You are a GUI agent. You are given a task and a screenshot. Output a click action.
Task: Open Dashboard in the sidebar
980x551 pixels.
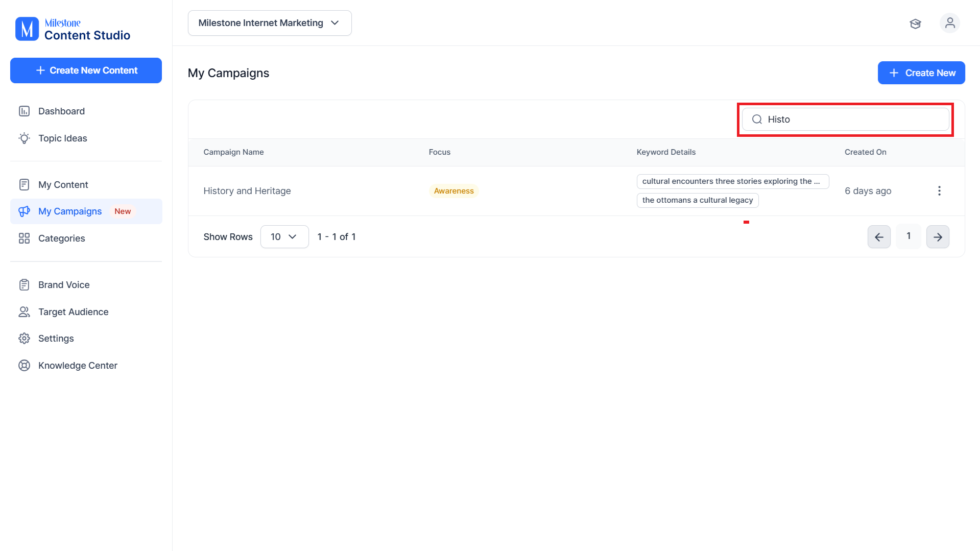click(x=86, y=111)
